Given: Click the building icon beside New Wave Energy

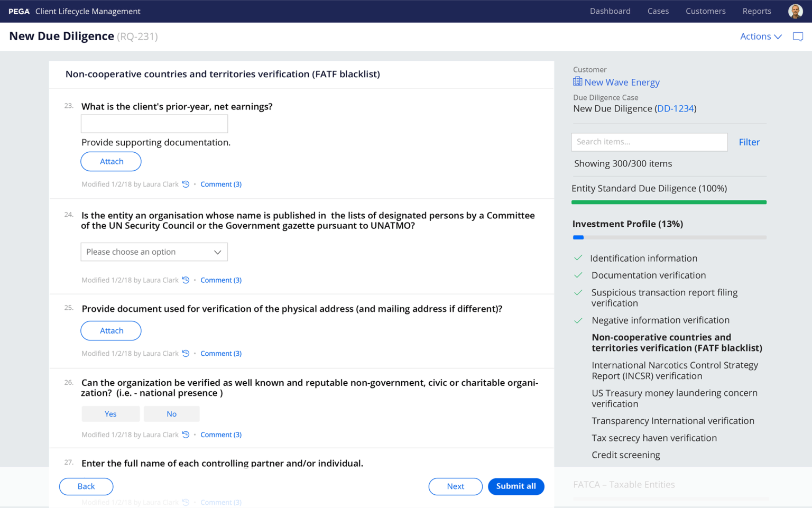Looking at the screenshot, I should pos(576,81).
